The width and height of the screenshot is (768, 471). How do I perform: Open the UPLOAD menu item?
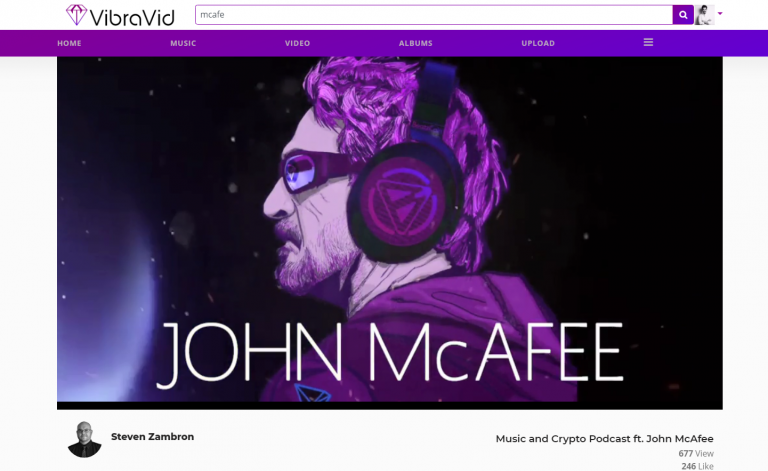pos(538,43)
